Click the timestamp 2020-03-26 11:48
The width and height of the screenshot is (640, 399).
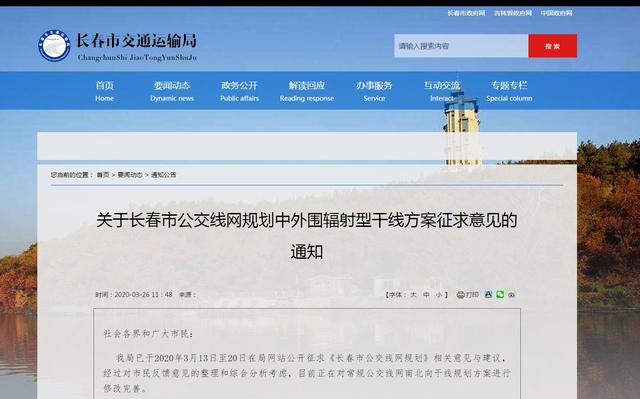pyautogui.click(x=143, y=295)
